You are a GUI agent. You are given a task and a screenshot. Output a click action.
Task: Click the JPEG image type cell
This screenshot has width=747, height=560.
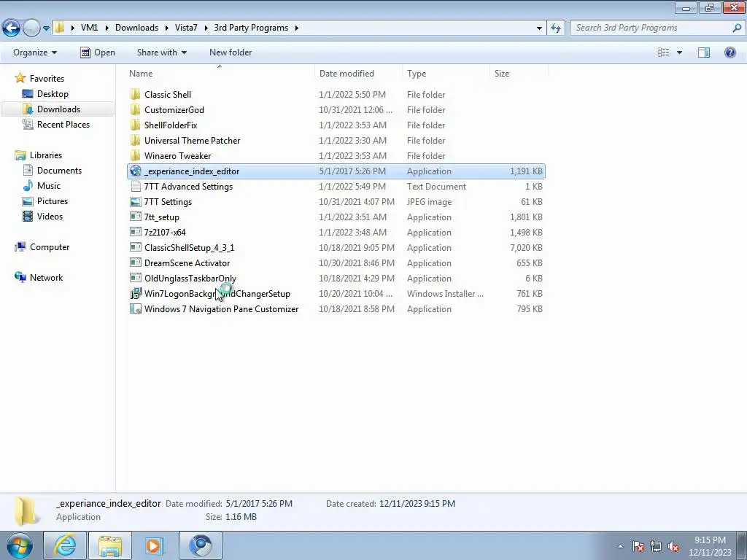point(429,202)
